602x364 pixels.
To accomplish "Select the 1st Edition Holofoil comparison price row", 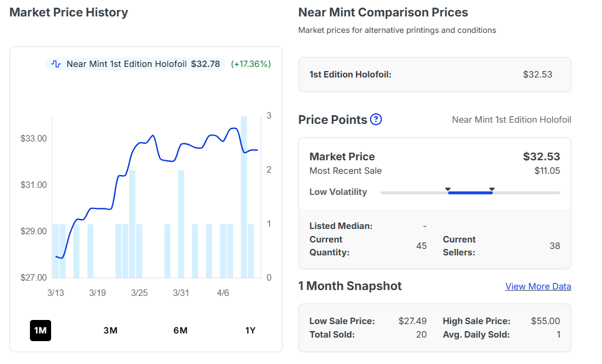I will pyautogui.click(x=435, y=75).
